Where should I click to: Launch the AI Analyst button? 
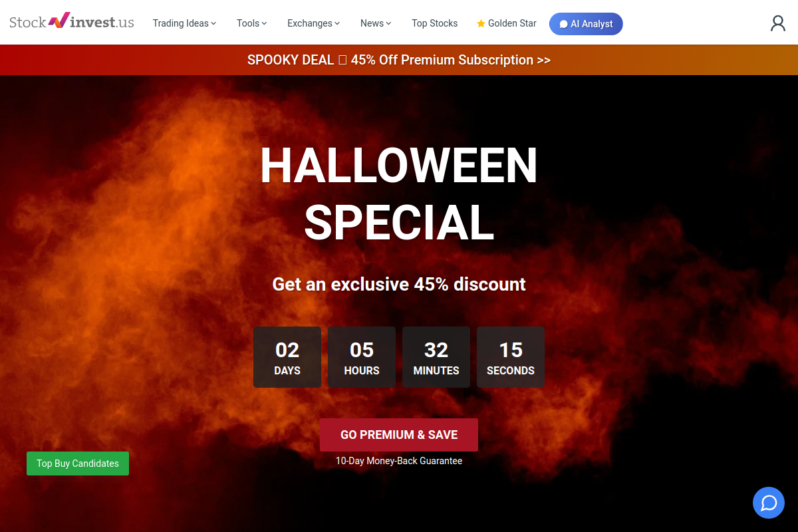(x=586, y=24)
